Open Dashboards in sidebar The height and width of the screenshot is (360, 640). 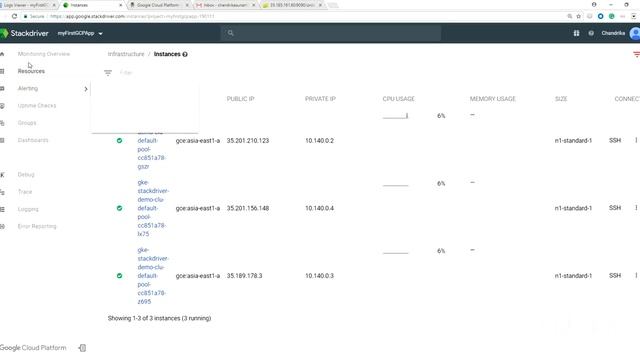tap(33, 140)
